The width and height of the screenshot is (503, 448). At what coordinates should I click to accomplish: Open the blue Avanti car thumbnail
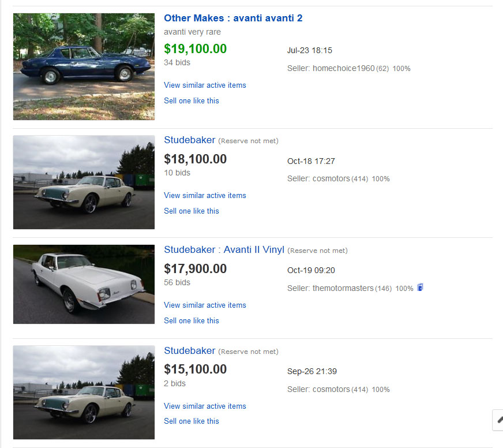point(84,66)
